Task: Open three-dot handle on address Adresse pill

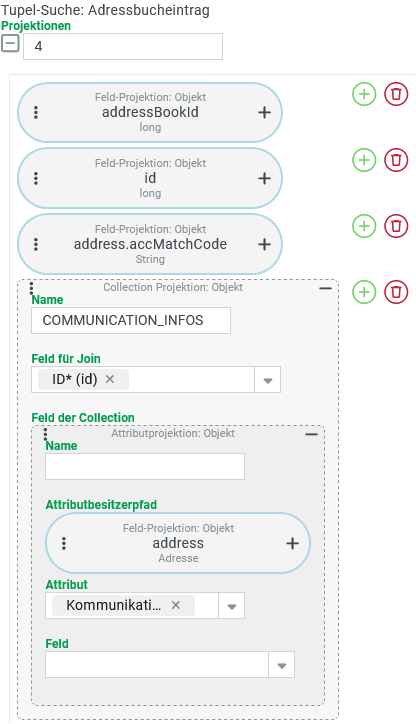Action: (x=64, y=543)
